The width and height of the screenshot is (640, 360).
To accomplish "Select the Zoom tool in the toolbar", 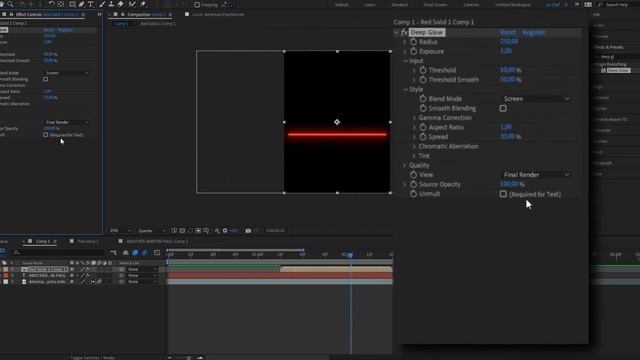I will click(x=11, y=4).
